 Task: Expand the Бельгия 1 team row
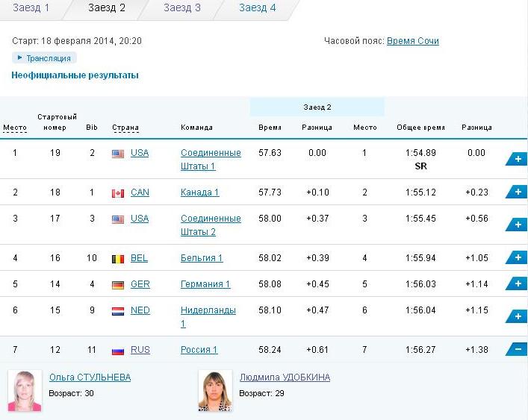[517, 257]
